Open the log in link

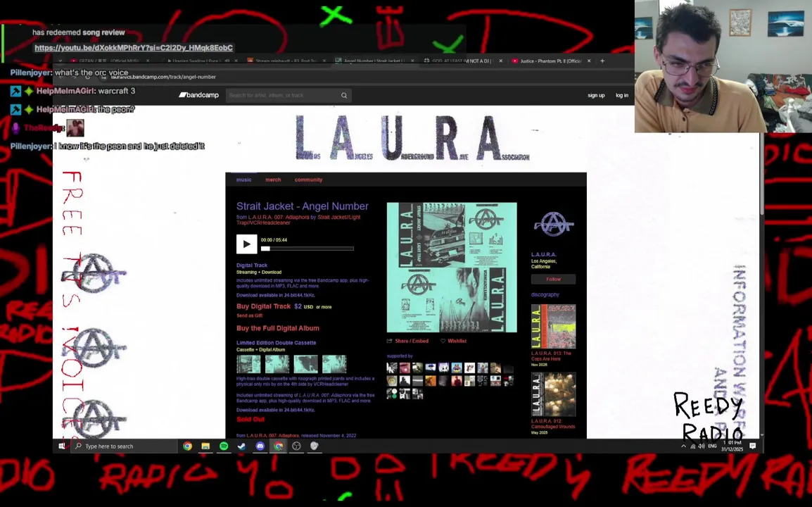coord(621,95)
